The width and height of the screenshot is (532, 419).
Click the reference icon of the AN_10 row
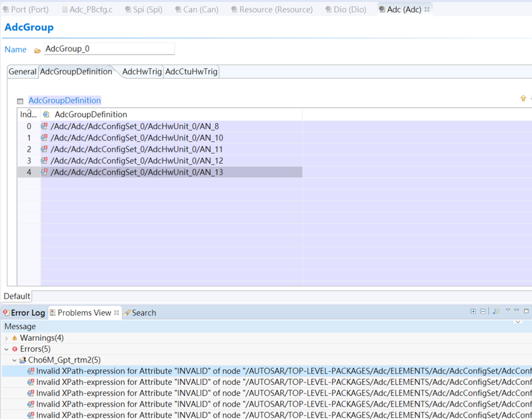pyautogui.click(x=44, y=137)
